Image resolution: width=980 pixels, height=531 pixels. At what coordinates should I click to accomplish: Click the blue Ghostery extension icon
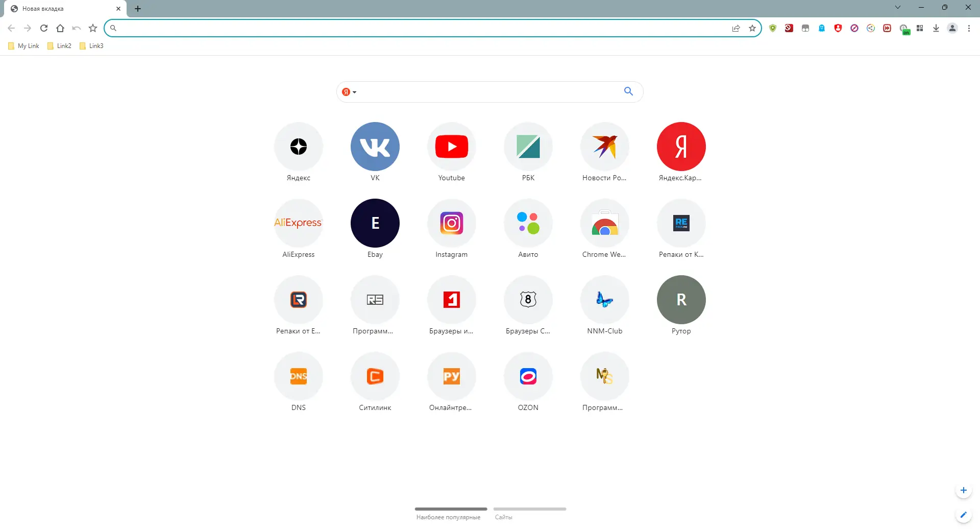point(821,28)
